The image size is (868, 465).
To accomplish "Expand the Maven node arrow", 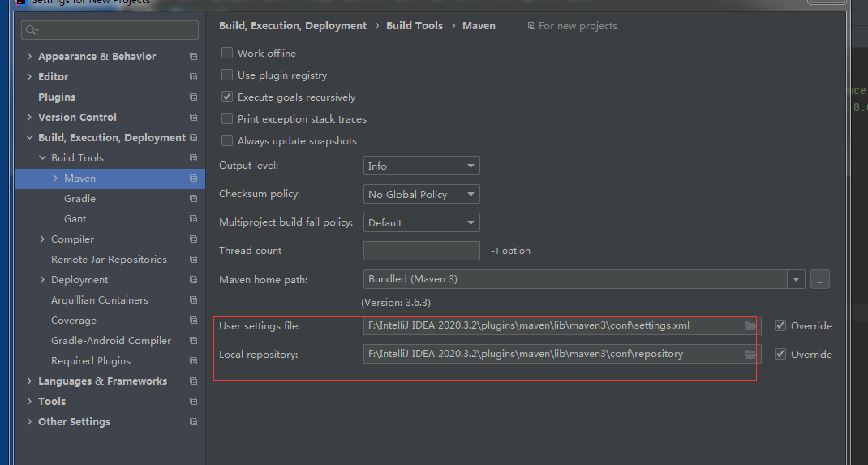I will click(55, 179).
